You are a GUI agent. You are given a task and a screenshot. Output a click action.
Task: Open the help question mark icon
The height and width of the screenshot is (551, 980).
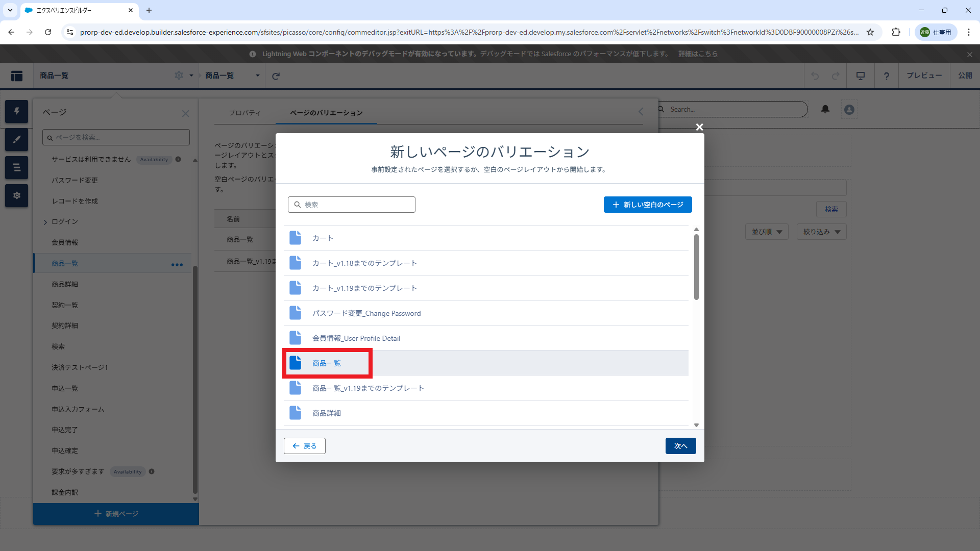point(887,76)
